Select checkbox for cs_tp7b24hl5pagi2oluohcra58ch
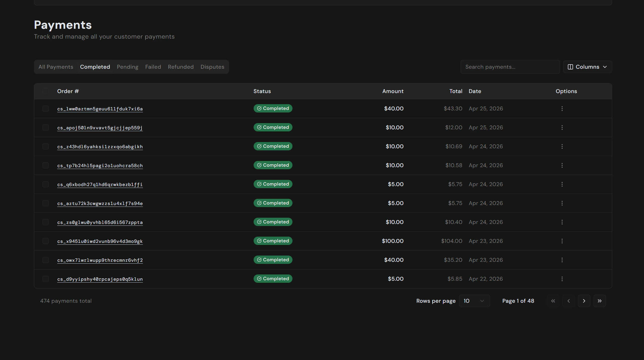This screenshot has height=360, width=644. pyautogui.click(x=46, y=165)
